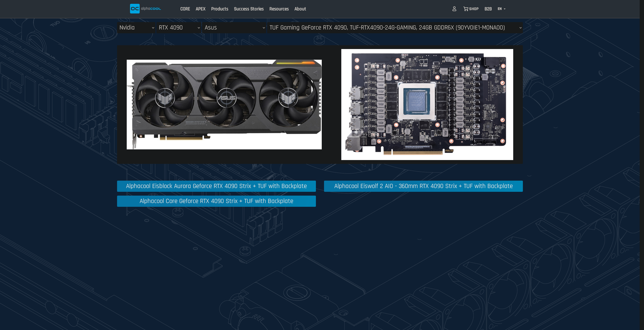
Task: Navigate to the CORE menu item
Action: click(x=185, y=9)
